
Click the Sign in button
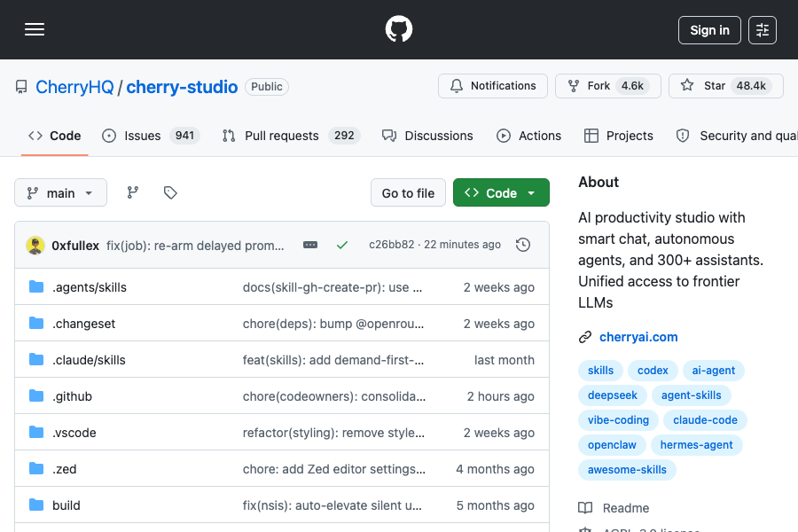click(x=709, y=30)
